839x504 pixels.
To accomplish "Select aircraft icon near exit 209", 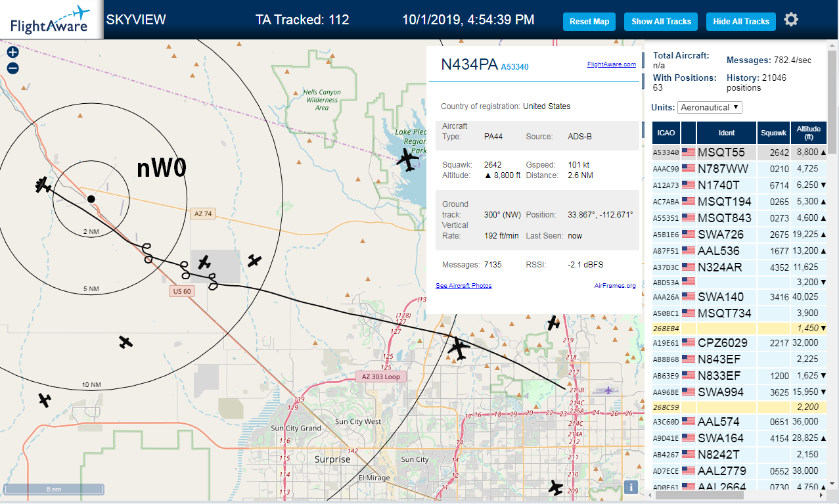I will pyautogui.click(x=556, y=488).
